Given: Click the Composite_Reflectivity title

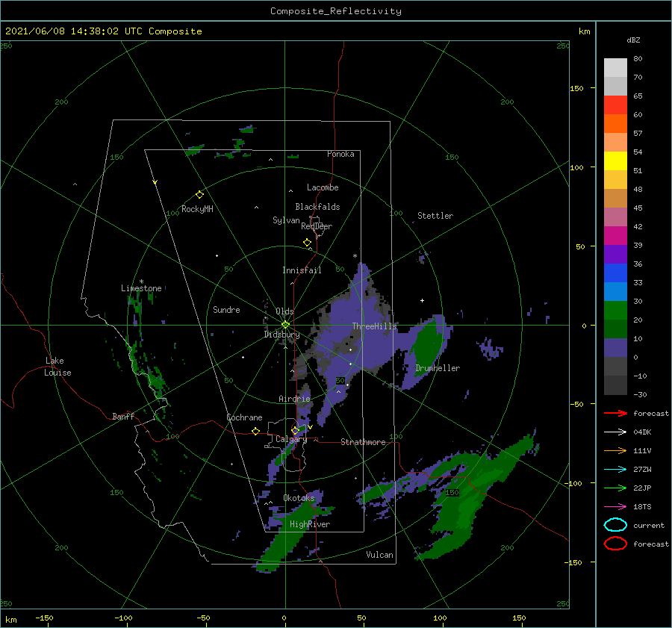Looking at the screenshot, I should 335,11.
